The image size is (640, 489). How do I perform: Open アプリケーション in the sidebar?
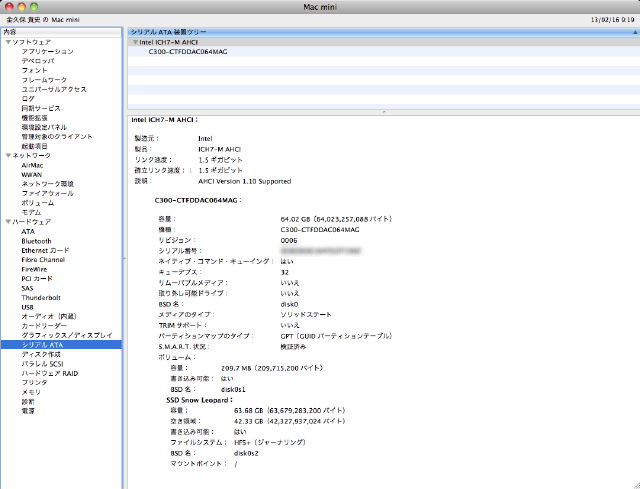coord(47,51)
